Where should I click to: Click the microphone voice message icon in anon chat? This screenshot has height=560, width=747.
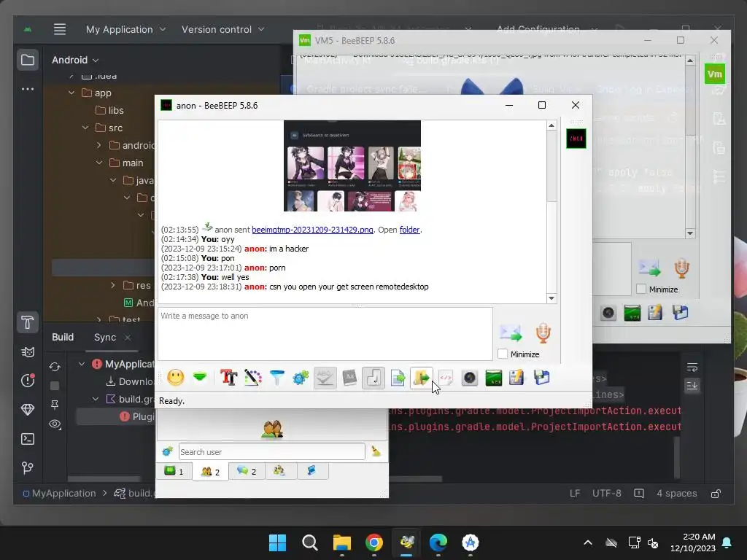click(543, 332)
